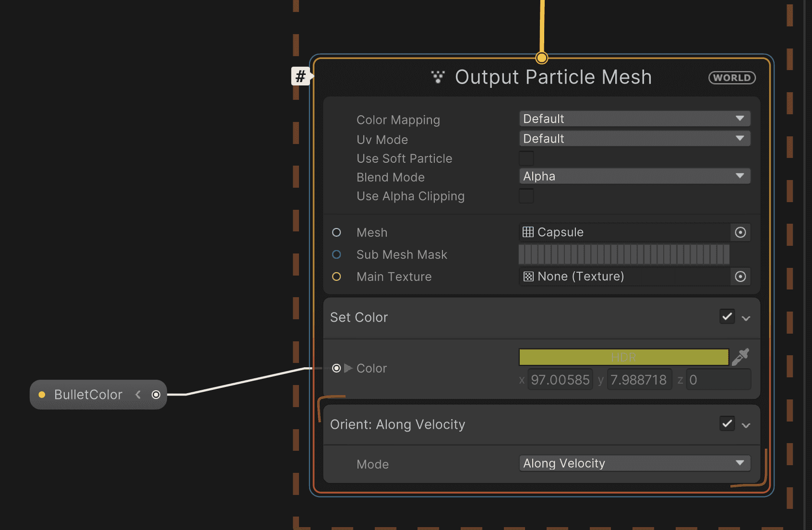Disable the Set Color block checkbox
The image size is (812, 530).
click(x=727, y=316)
